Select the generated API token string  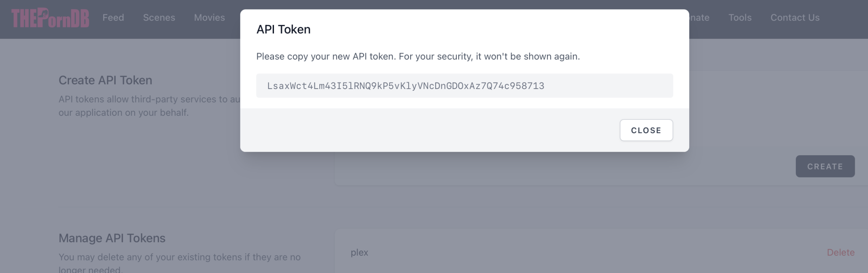coord(406,86)
